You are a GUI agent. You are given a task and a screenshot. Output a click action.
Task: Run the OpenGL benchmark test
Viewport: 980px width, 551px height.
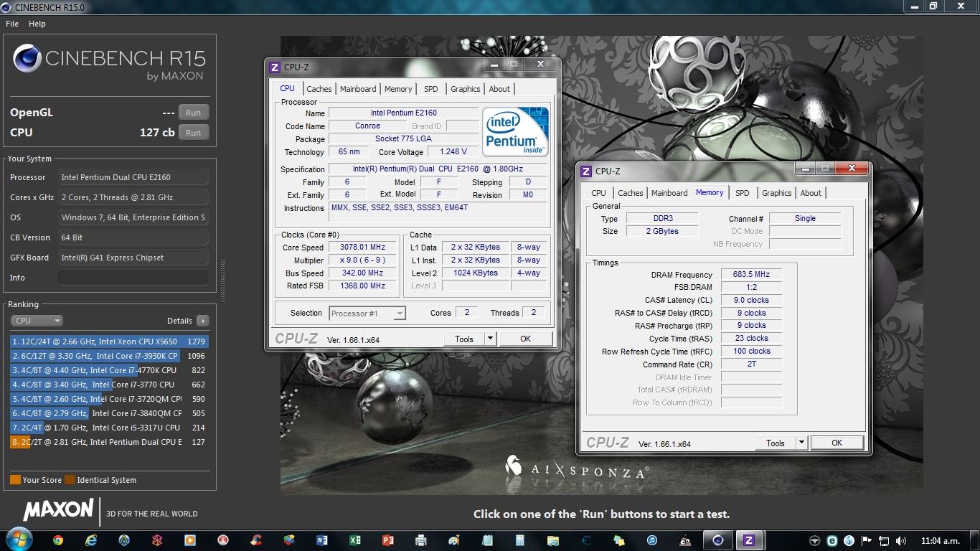pyautogui.click(x=194, y=113)
